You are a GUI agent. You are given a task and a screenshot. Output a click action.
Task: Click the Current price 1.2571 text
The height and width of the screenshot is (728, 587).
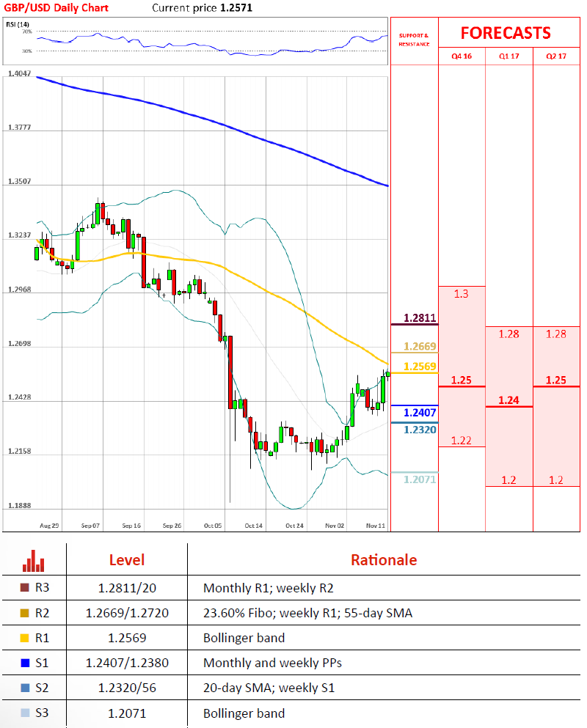click(203, 8)
